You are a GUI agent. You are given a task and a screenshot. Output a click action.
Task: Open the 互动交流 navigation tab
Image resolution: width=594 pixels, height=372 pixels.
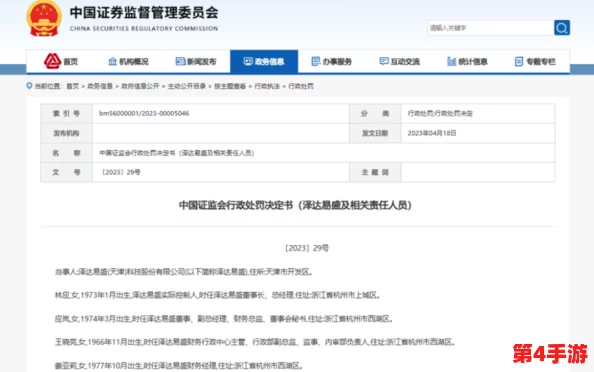click(400, 61)
